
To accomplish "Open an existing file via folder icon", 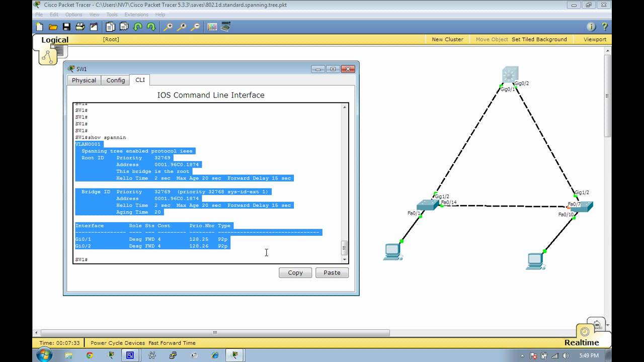I will 53,27.
